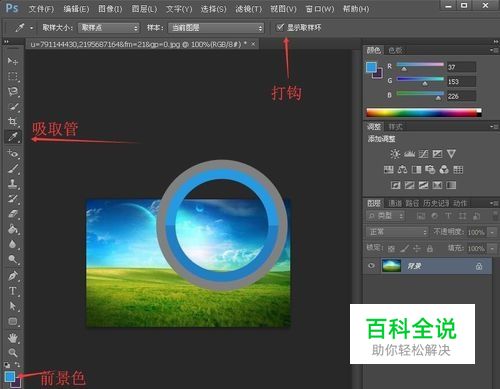This screenshot has height=389, width=500.
Task: Add an Invert adjustment
Action: 396,185
